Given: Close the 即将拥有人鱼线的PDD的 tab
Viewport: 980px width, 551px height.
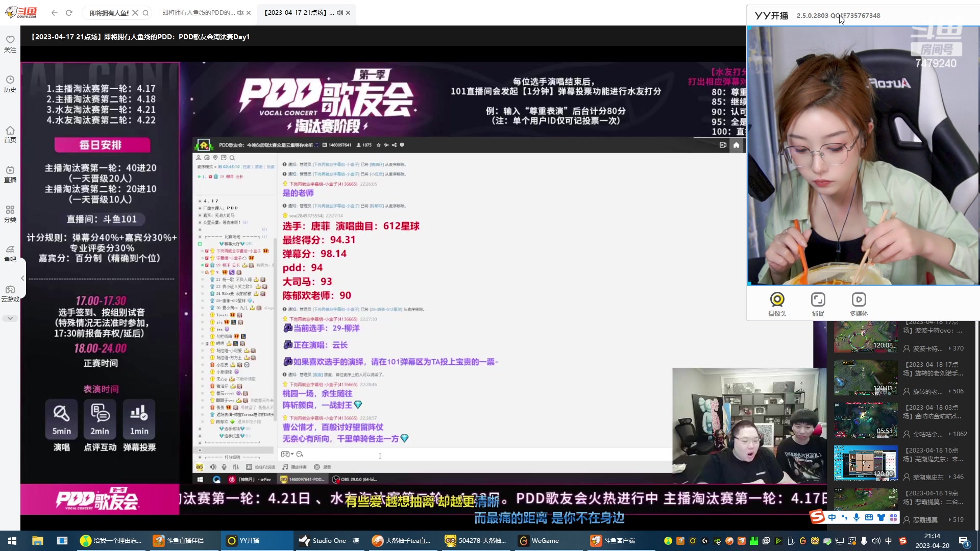Looking at the screenshot, I should tap(249, 13).
